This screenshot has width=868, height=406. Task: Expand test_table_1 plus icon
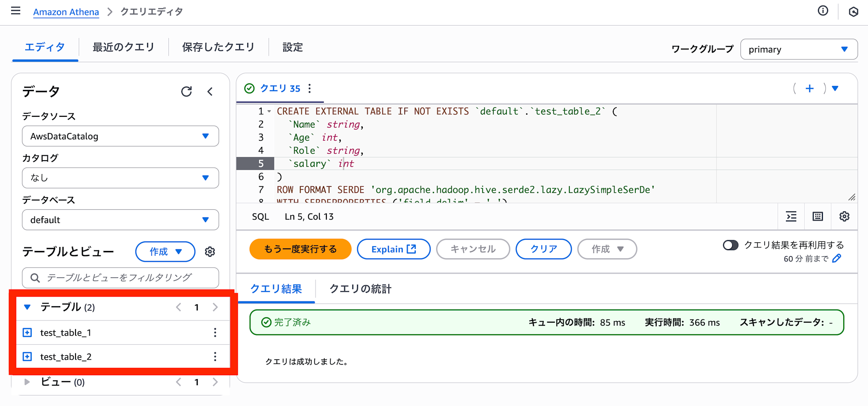tap(27, 333)
